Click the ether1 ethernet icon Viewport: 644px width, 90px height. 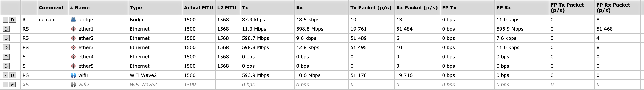coord(73,29)
